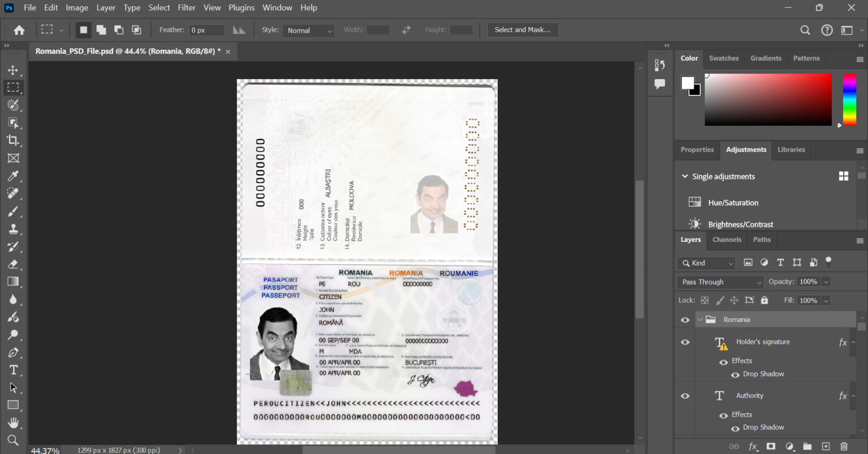Open the Style dropdown set to Normal
The image size is (868, 454).
[x=309, y=31]
